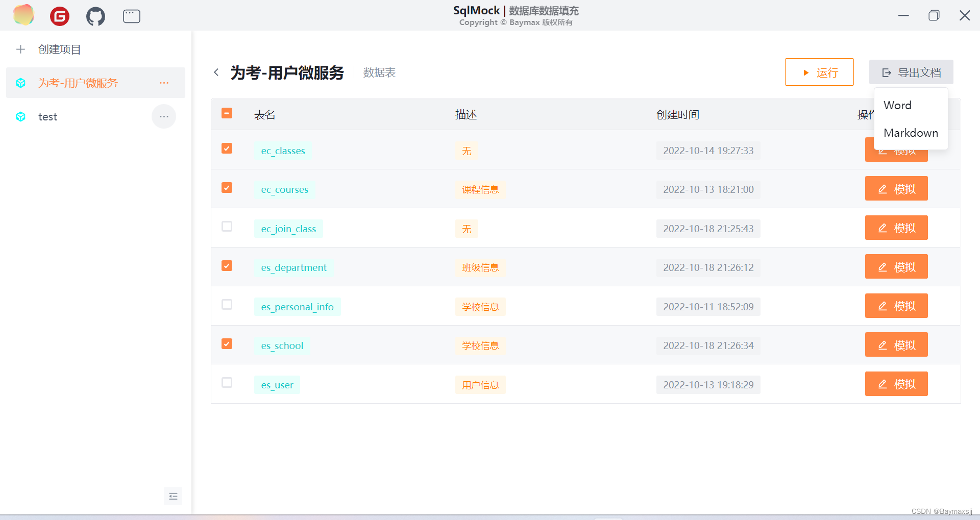Collapse the sidebar with the fold icon
This screenshot has width=980, height=520.
tap(173, 496)
